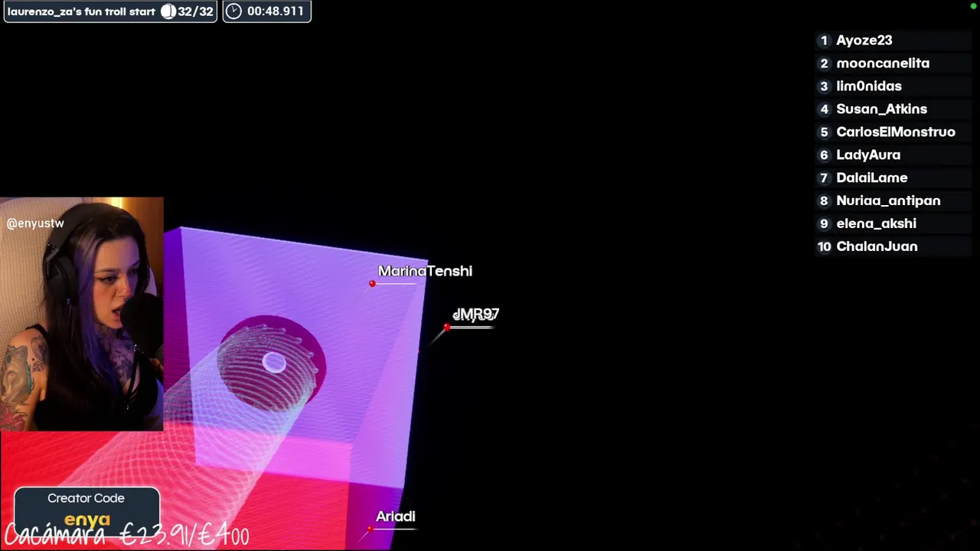Select Susan_Atkins in leaderboard rank 4
The width and height of the screenshot is (980, 551).
click(x=893, y=109)
